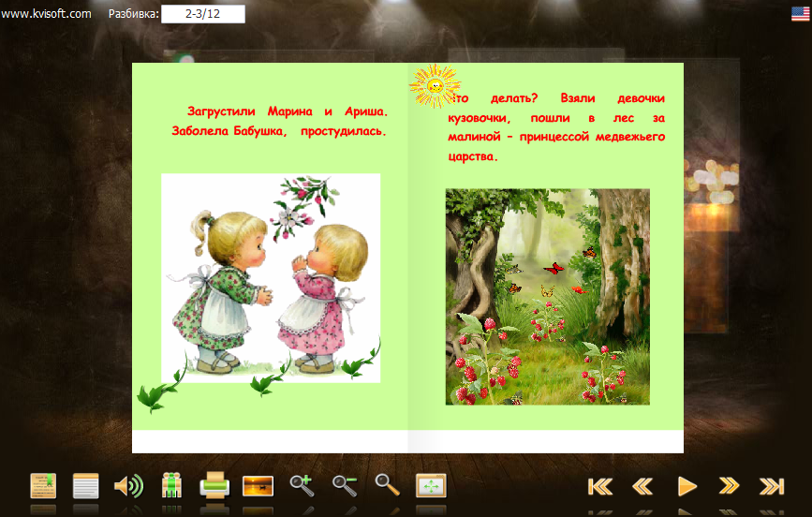Toggle fullscreen with green arrows icon
This screenshot has height=517, width=812.
pos(431,486)
